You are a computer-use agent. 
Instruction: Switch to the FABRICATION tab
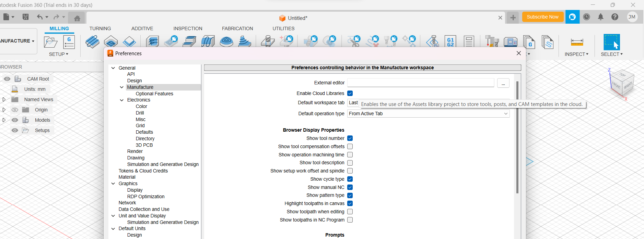(237, 28)
